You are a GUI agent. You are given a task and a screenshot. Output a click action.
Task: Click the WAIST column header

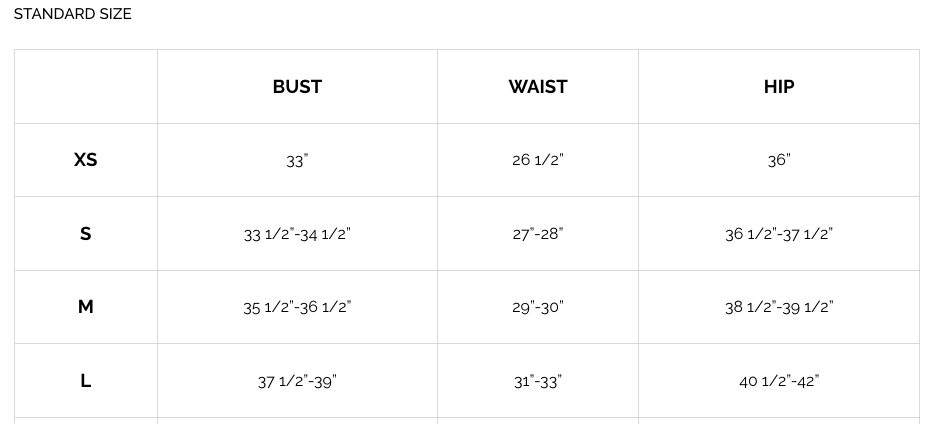coord(538,87)
